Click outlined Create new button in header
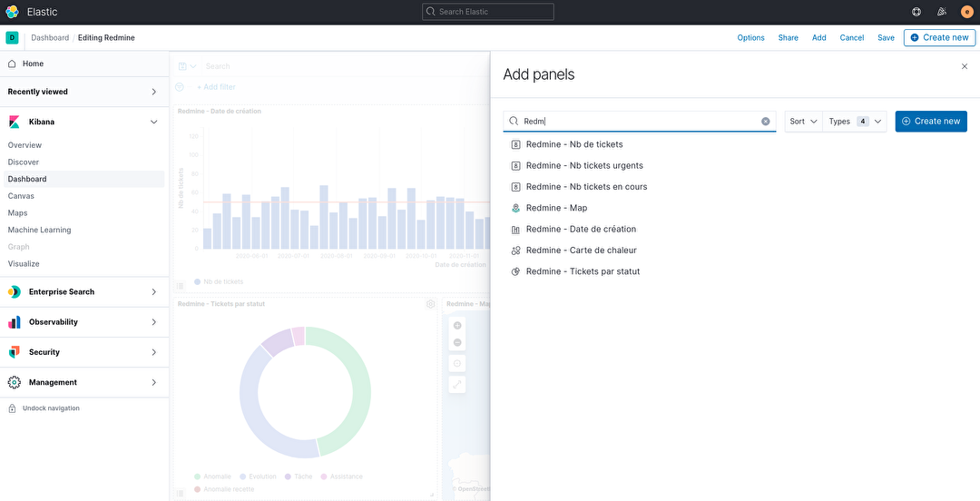The height and width of the screenshot is (501, 980). 939,37
